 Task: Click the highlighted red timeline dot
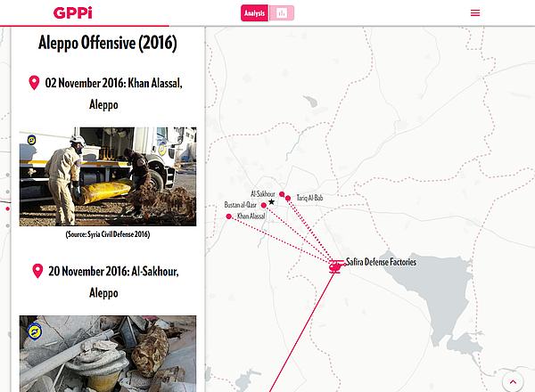[8, 208]
